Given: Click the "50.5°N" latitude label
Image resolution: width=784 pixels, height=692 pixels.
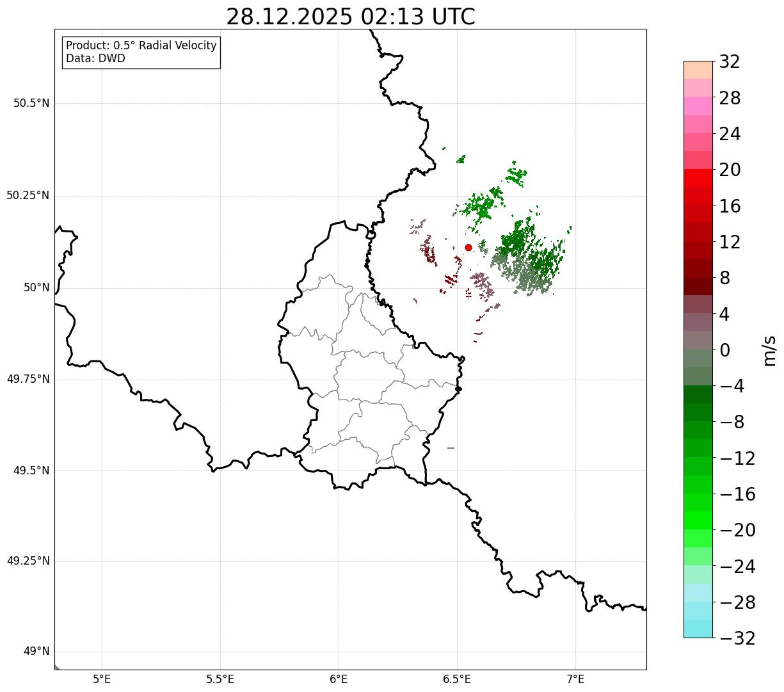Looking at the screenshot, I should pyautogui.click(x=31, y=104).
